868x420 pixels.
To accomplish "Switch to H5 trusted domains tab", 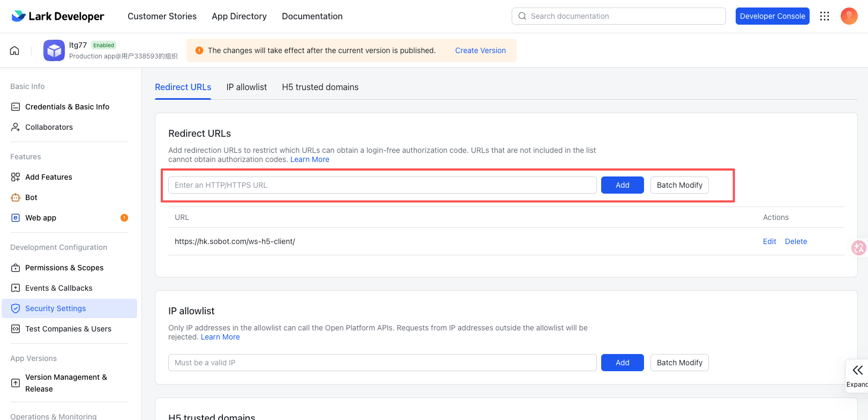I will coord(320,87).
